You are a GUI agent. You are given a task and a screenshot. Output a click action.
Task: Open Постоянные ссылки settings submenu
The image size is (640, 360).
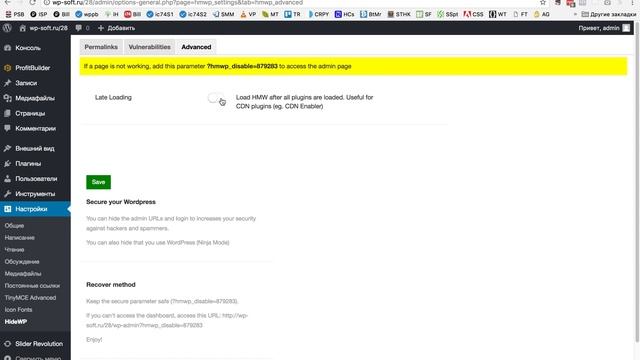coord(32,286)
